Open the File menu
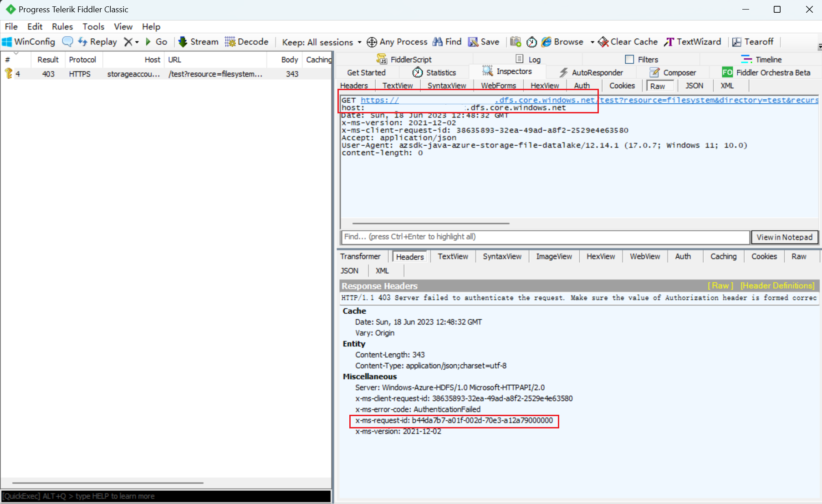822x504 pixels. point(11,26)
